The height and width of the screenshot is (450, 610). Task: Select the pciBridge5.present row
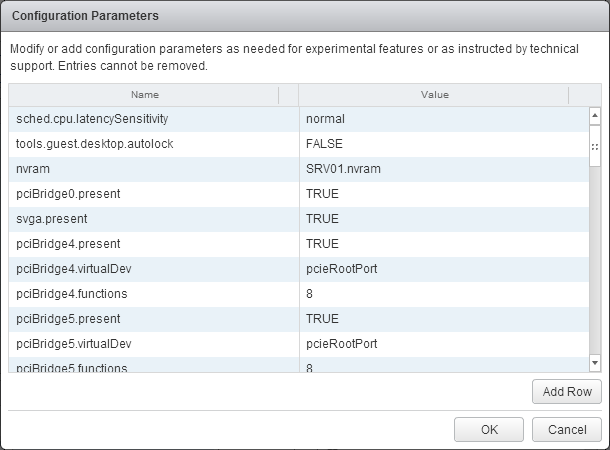(68, 319)
